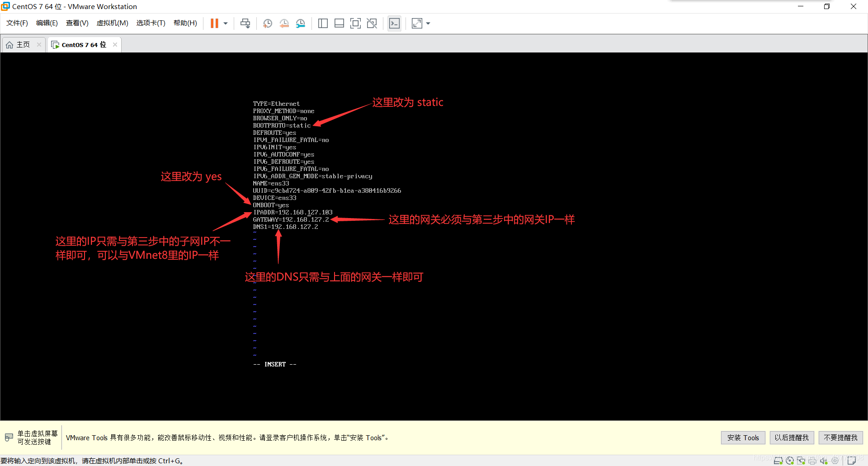Click the keyboard hint icon in the info bar
This screenshot has width=868, height=466.
(x=9, y=437)
